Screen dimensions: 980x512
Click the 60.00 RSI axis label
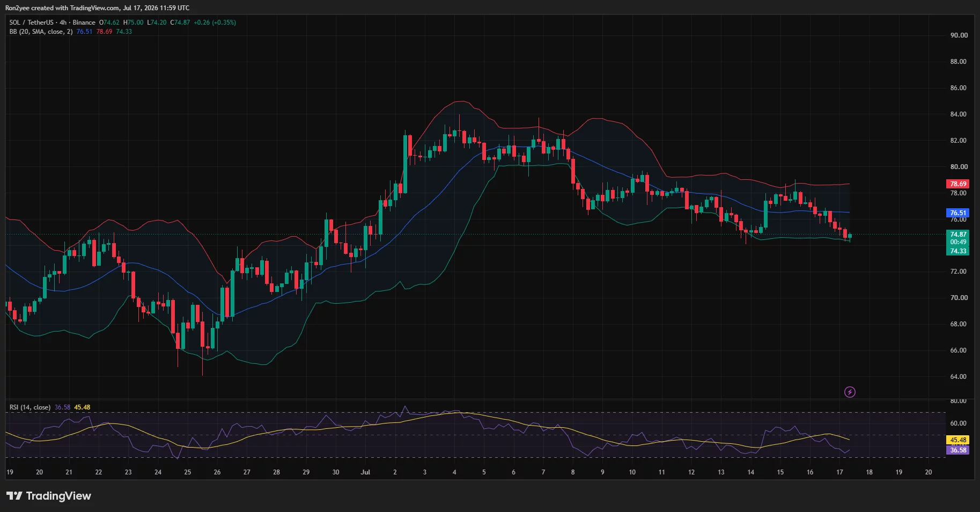[x=959, y=423]
